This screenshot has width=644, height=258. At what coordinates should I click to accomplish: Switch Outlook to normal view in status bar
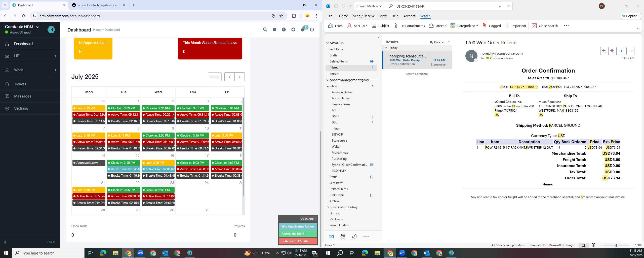(x=584, y=245)
